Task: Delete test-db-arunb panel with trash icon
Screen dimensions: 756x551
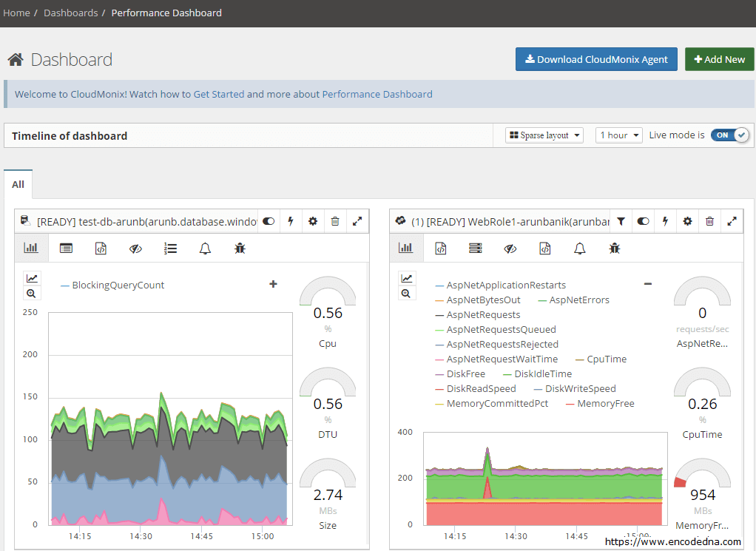Action: click(x=335, y=221)
